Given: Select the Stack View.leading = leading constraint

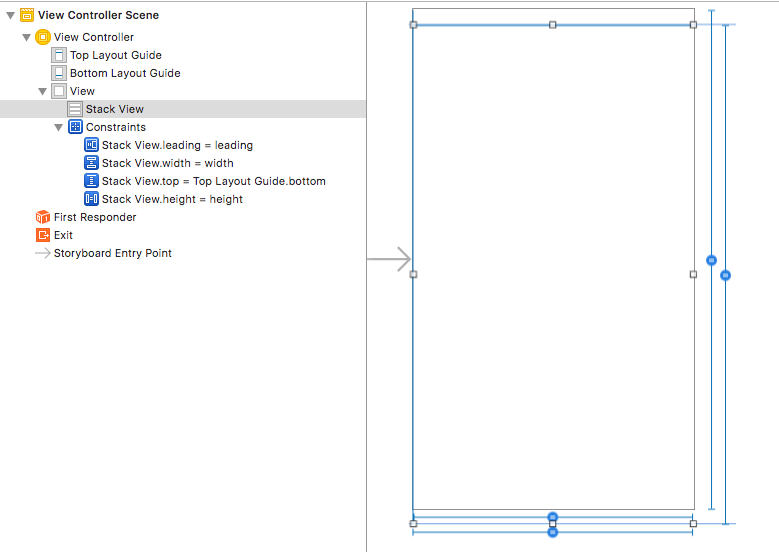Looking at the screenshot, I should (x=177, y=145).
